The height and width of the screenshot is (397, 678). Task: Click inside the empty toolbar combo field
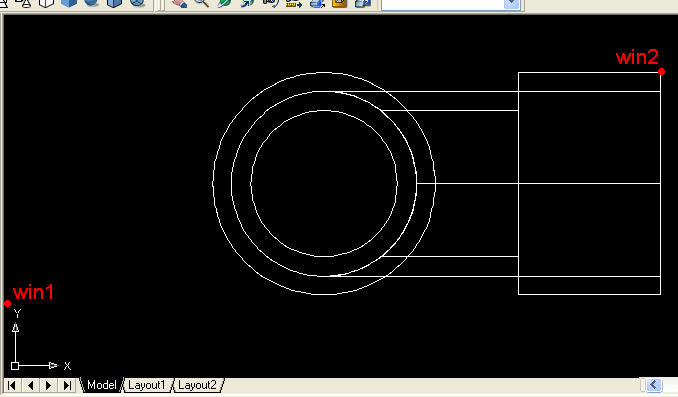pos(442,3)
